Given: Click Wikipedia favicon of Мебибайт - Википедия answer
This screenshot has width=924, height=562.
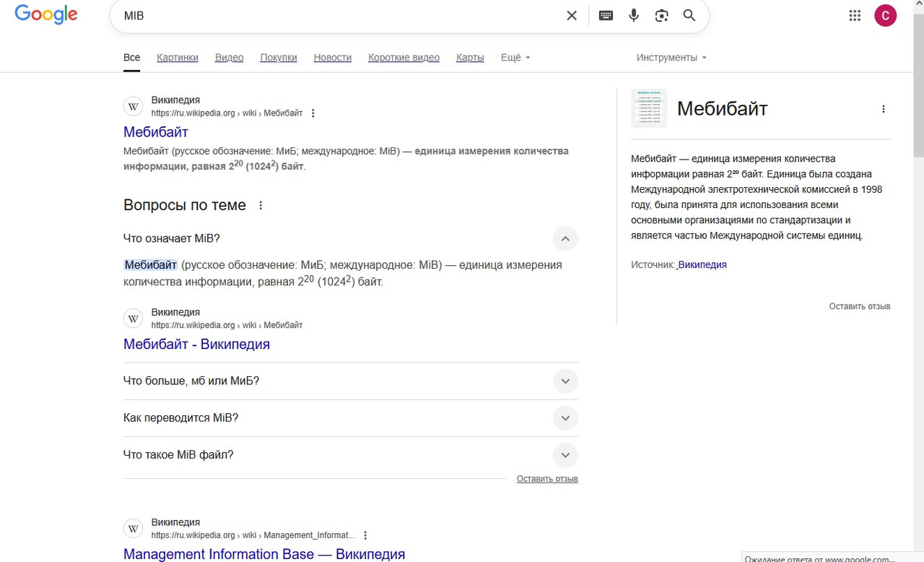Looking at the screenshot, I should pyautogui.click(x=134, y=319).
